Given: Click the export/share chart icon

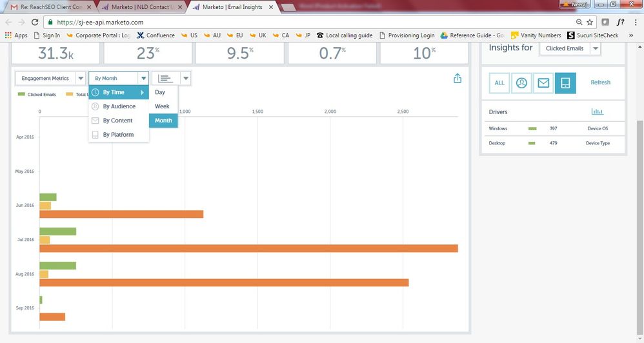Looking at the screenshot, I should (458, 79).
